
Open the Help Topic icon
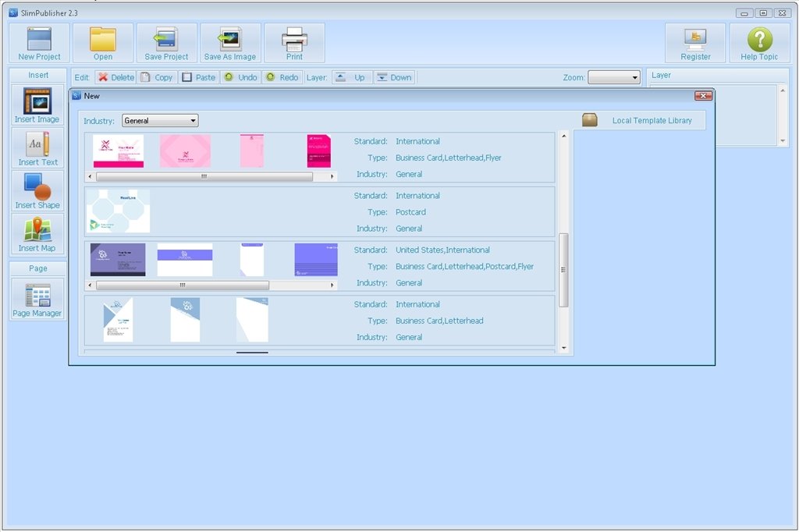click(x=759, y=43)
